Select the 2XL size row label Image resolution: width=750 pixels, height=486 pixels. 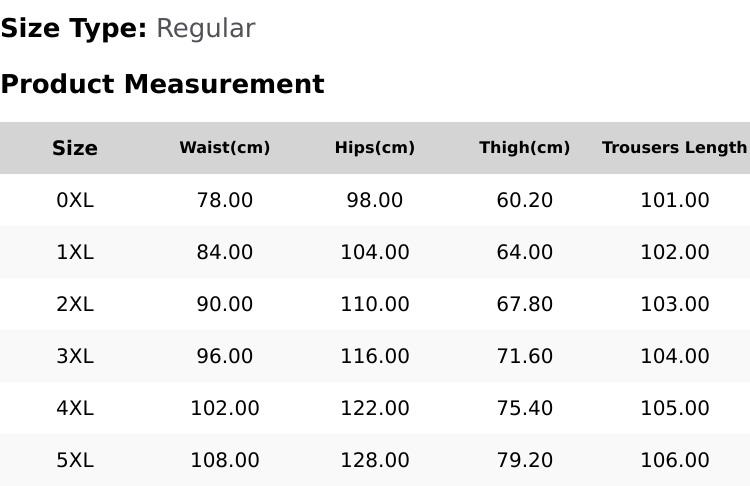pos(75,304)
